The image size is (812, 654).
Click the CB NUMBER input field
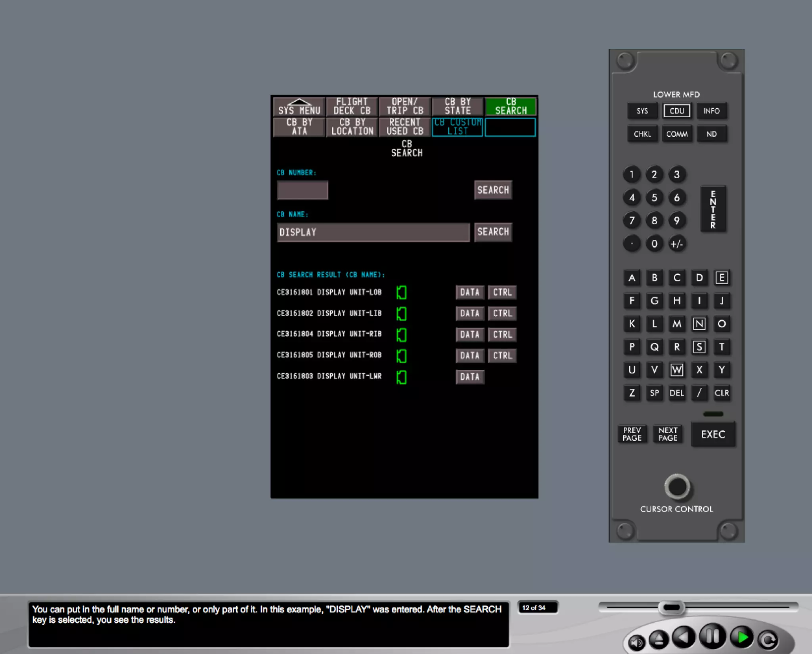[x=303, y=190]
